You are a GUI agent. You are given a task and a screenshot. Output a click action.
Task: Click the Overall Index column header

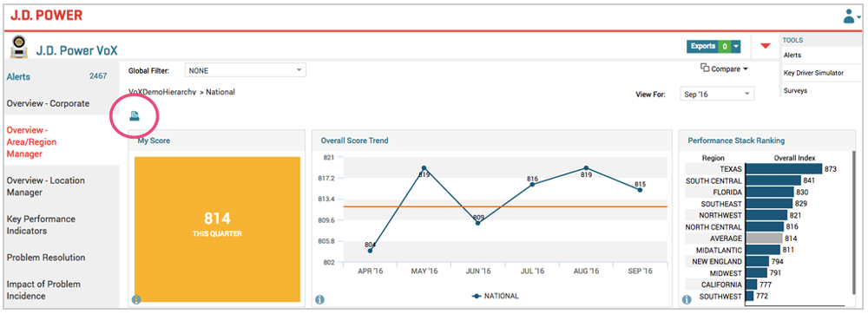point(794,158)
